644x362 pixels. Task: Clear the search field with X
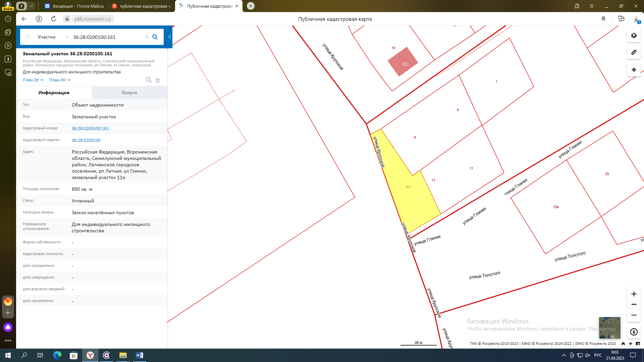pos(147,37)
